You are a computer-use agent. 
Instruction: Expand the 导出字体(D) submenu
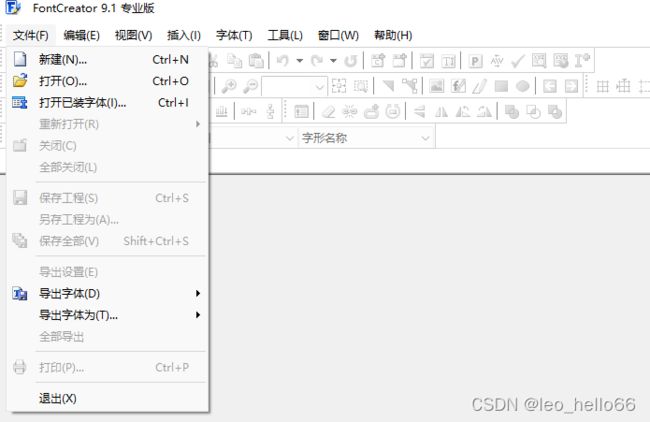click(198, 293)
